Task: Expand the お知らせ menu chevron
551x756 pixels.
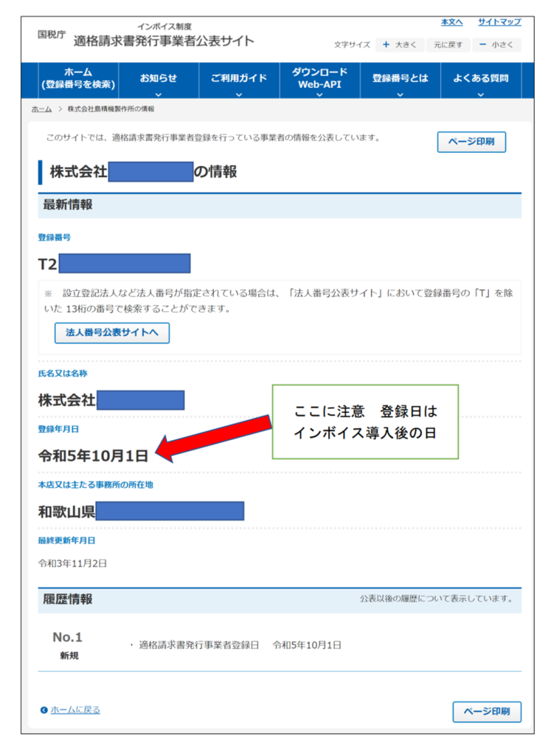Action: pyautogui.click(x=159, y=94)
